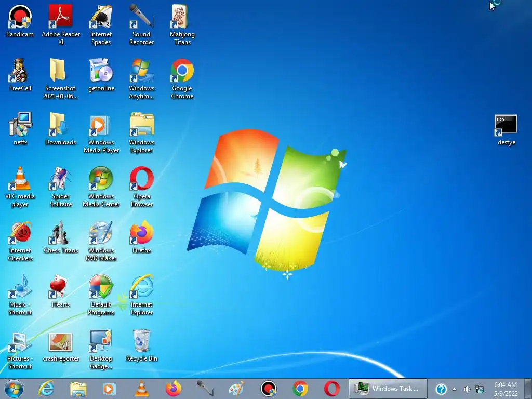Switch to the Windows Task Manager taskbar button
This screenshot has width=532, height=399.
[388, 389]
